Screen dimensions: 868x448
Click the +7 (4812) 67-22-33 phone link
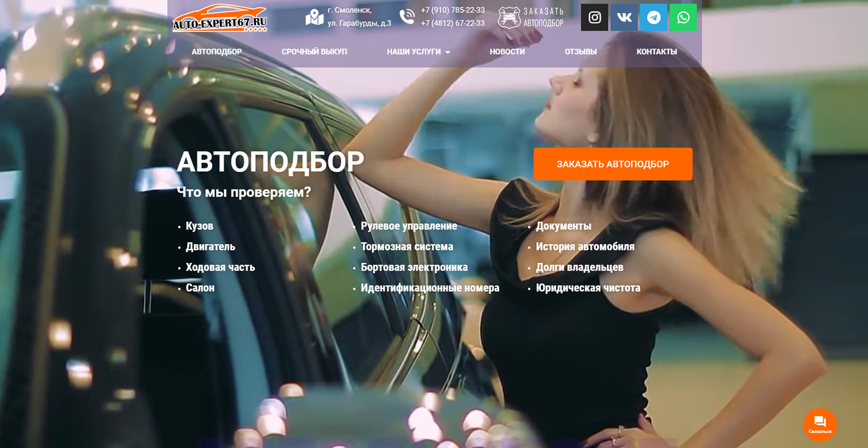point(452,24)
